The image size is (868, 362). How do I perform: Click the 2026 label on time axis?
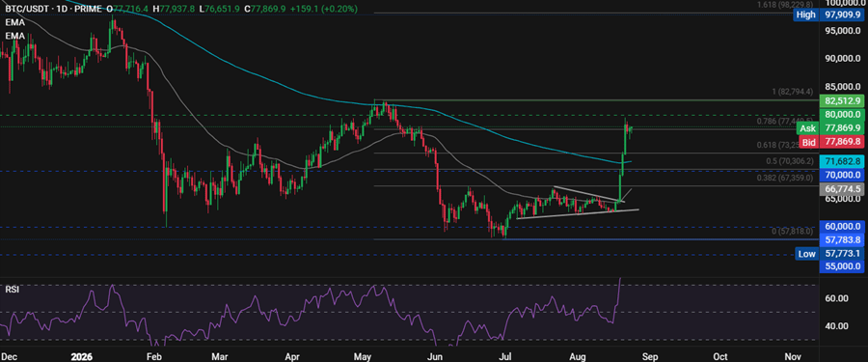pyautogui.click(x=81, y=356)
